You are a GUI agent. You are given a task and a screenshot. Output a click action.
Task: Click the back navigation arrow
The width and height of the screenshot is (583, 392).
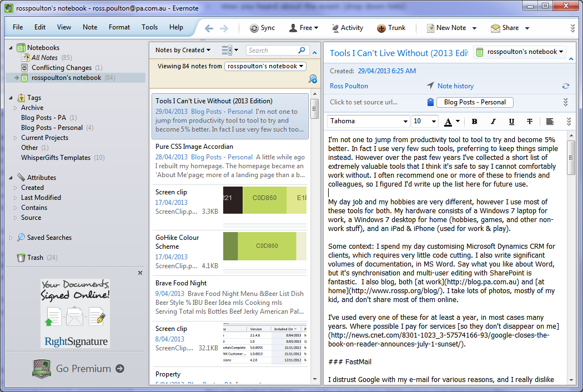[x=208, y=27]
